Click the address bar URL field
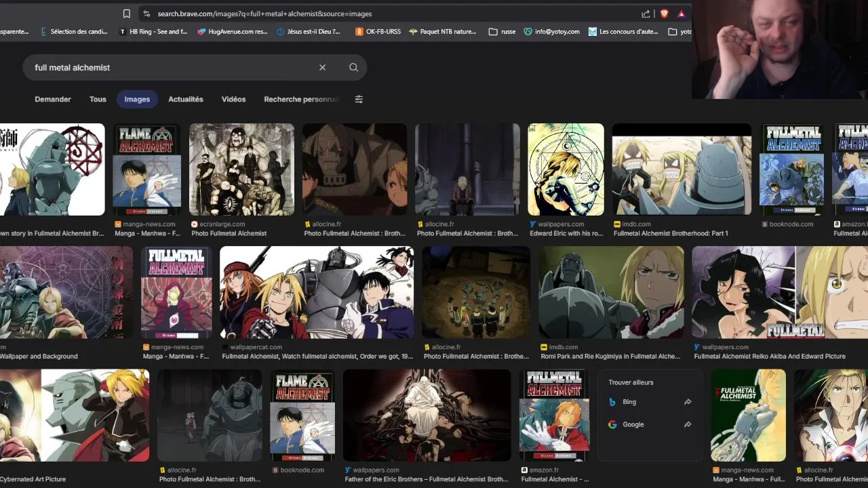868x488 pixels. click(393, 14)
